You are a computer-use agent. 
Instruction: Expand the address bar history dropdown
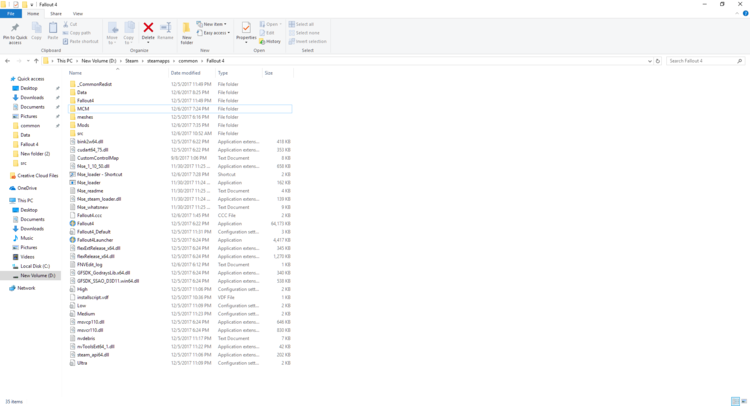[650, 61]
